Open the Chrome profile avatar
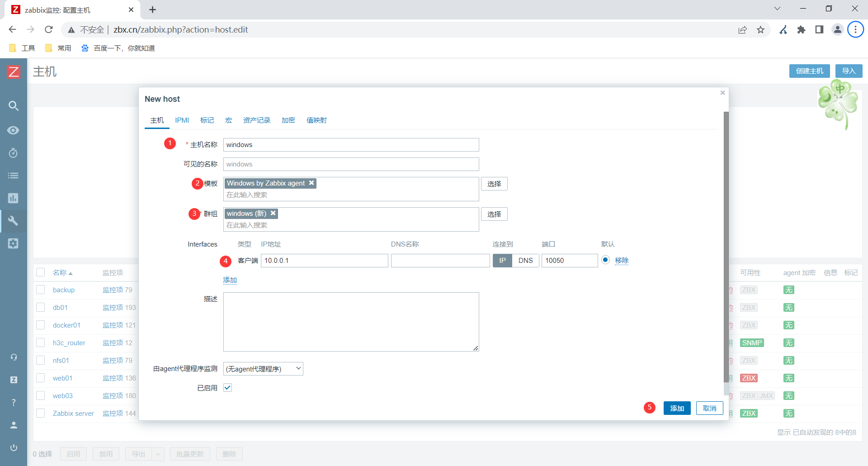 tap(838, 30)
